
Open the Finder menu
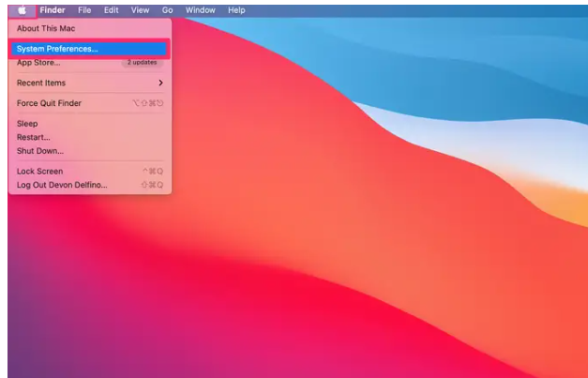(x=53, y=10)
